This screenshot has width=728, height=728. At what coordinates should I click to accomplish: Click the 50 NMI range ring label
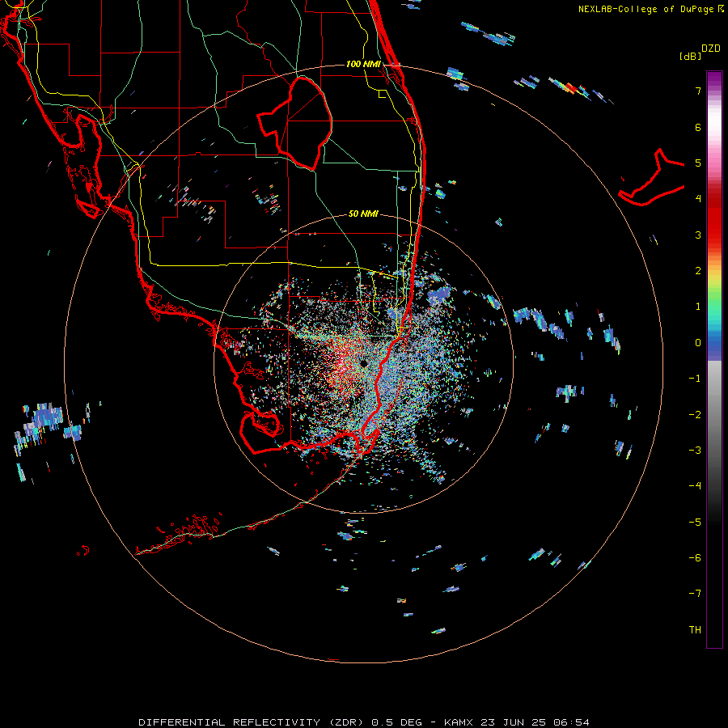pos(363,214)
